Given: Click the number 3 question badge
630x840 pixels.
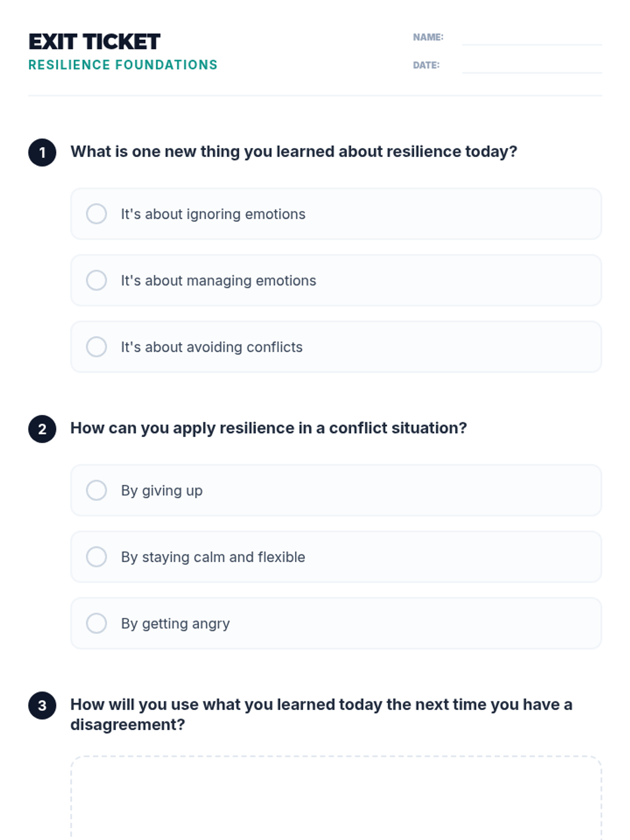Looking at the screenshot, I should [42, 706].
